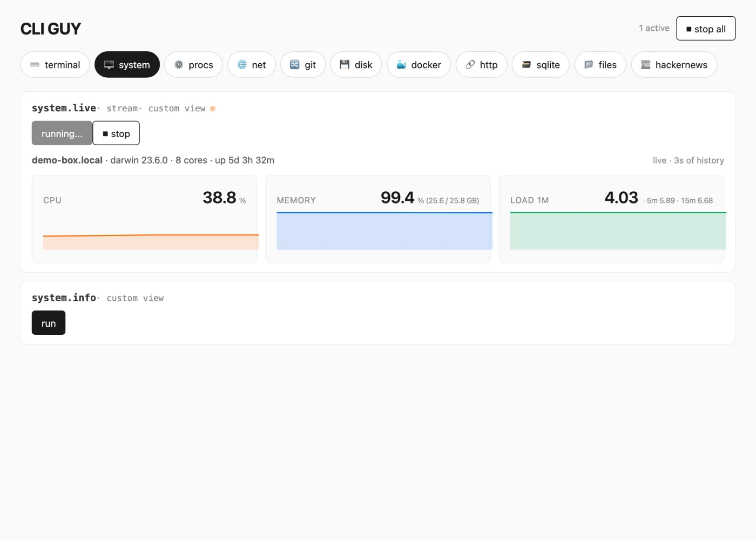
Task: Open the git tab
Action: click(303, 65)
